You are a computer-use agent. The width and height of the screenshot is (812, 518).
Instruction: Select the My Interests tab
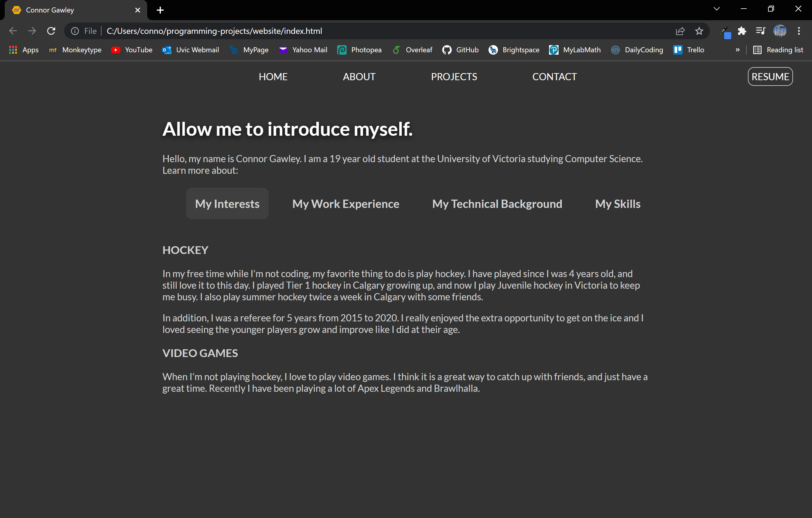coord(227,203)
